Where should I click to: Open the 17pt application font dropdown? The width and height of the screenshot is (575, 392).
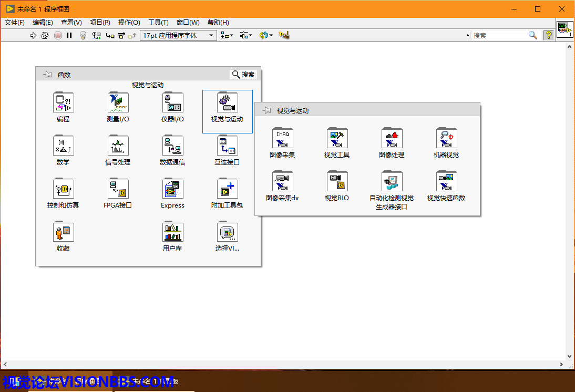[x=179, y=35]
